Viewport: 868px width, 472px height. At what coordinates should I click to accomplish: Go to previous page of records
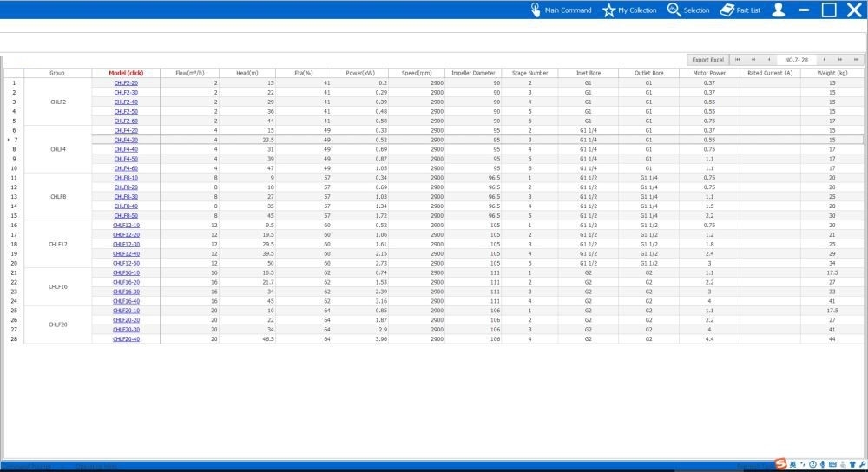(x=753, y=60)
